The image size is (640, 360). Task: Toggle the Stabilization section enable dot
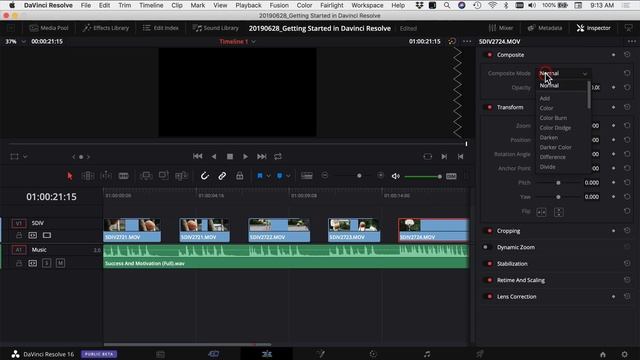click(x=489, y=264)
